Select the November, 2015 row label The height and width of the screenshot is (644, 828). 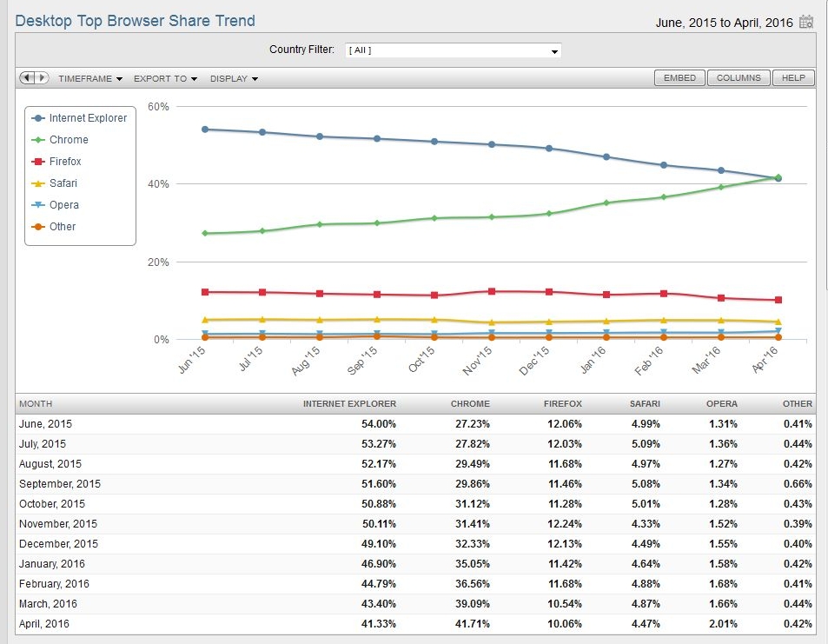pyautogui.click(x=58, y=524)
